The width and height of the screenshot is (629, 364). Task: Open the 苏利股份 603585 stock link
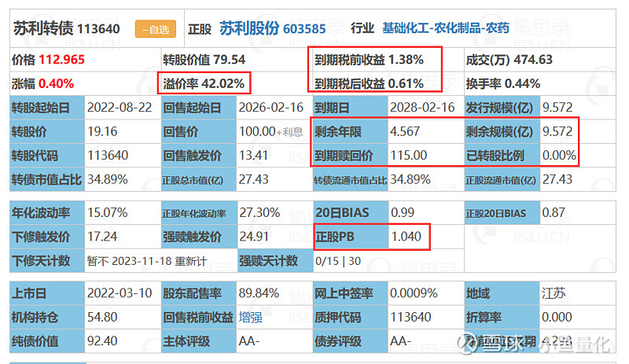click(272, 28)
